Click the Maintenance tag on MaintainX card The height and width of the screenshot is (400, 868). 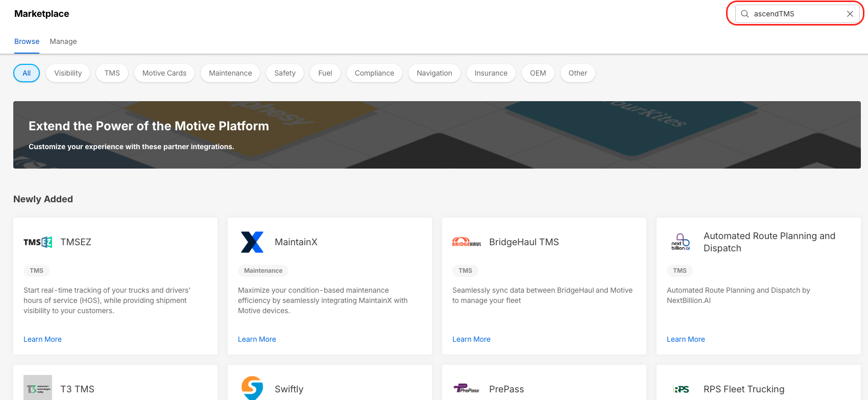[263, 271]
